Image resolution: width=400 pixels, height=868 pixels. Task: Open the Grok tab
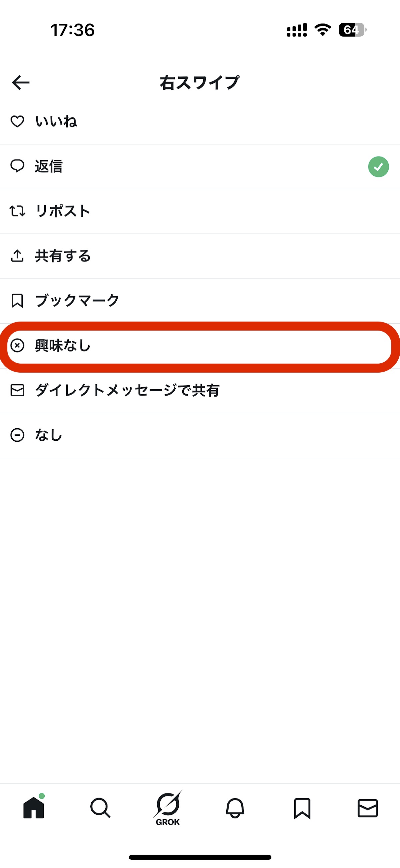[x=168, y=807]
